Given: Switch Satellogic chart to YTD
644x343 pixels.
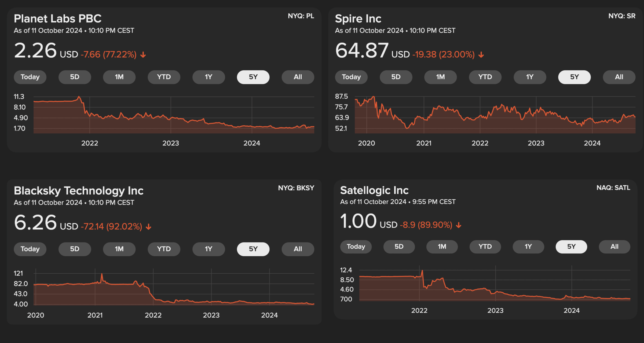Looking at the screenshot, I should pos(485,247).
